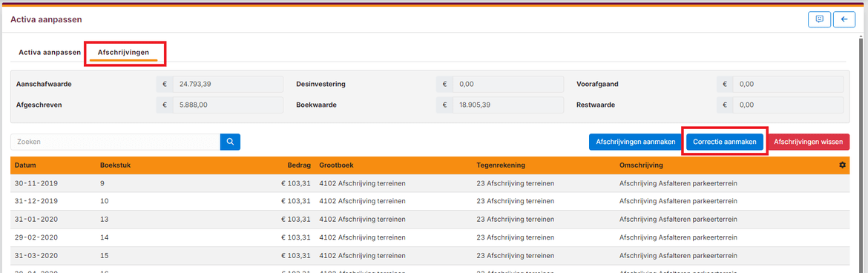Click boekstuk number 13
Image resolution: width=868 pixels, height=273 pixels.
click(104, 220)
